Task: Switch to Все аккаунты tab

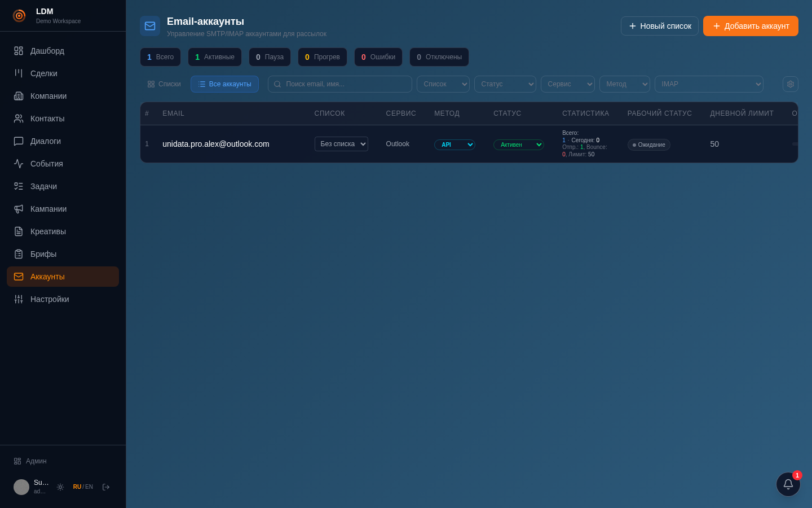Action: click(x=224, y=84)
